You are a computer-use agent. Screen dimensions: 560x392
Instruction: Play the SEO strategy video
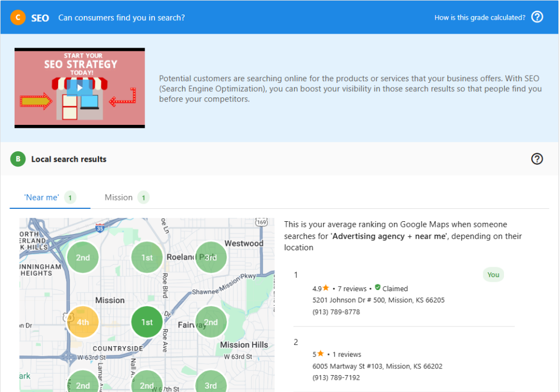tap(80, 87)
